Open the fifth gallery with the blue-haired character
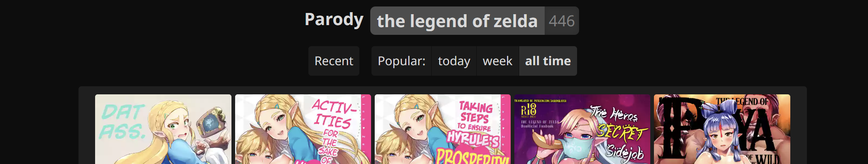 coord(722,129)
